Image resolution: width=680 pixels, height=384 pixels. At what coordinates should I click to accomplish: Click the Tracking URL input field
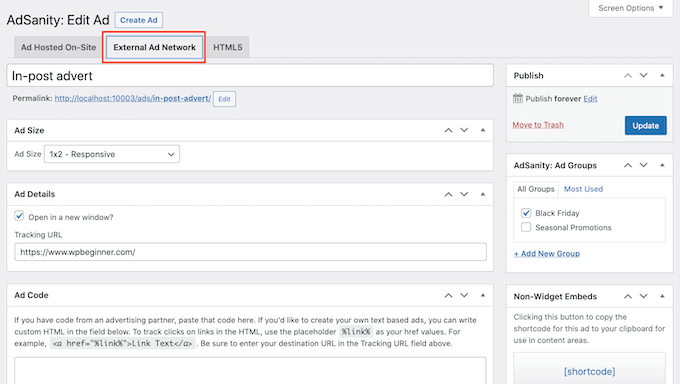(x=250, y=252)
